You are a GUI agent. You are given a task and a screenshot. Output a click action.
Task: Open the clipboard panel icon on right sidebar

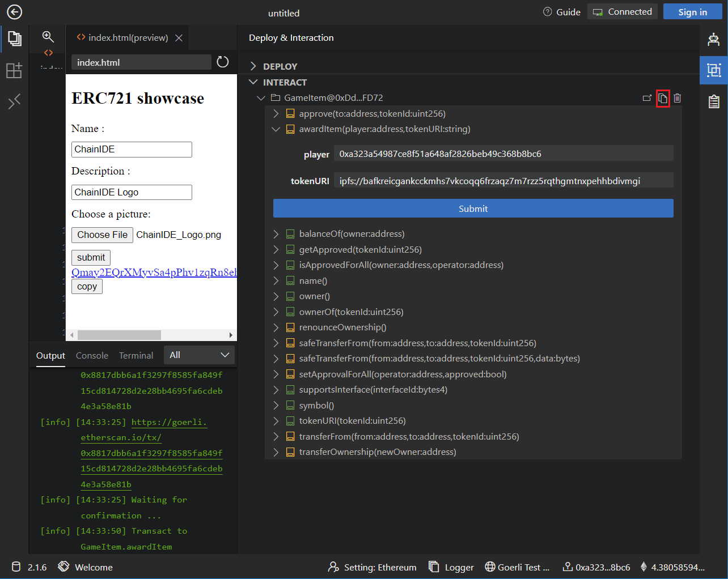tap(713, 101)
